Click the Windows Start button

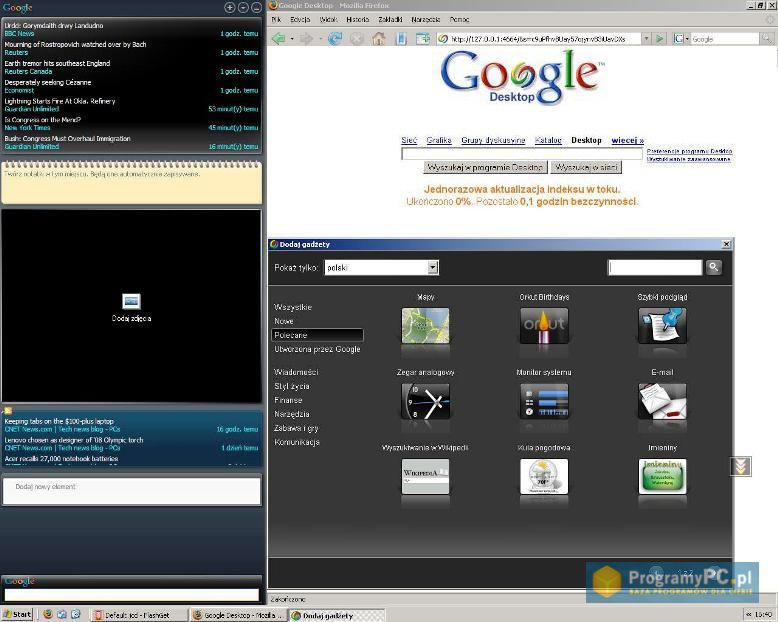18,614
